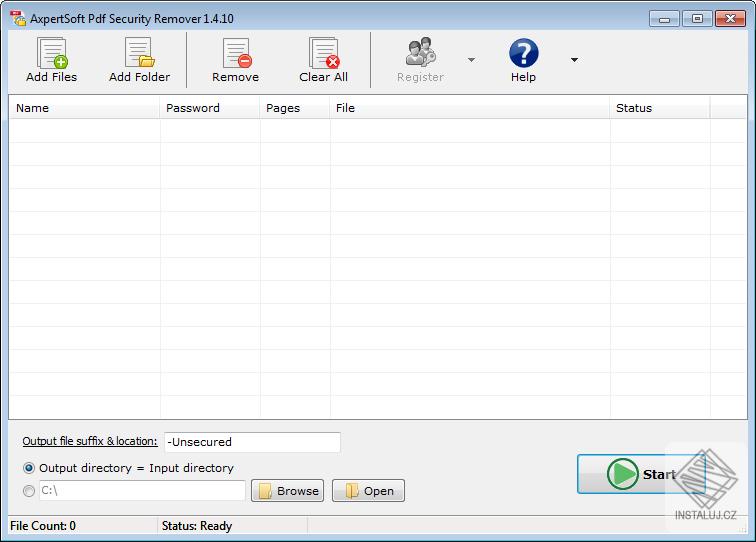Click the Output file suffix & location label
756x542 pixels.
click(90, 441)
